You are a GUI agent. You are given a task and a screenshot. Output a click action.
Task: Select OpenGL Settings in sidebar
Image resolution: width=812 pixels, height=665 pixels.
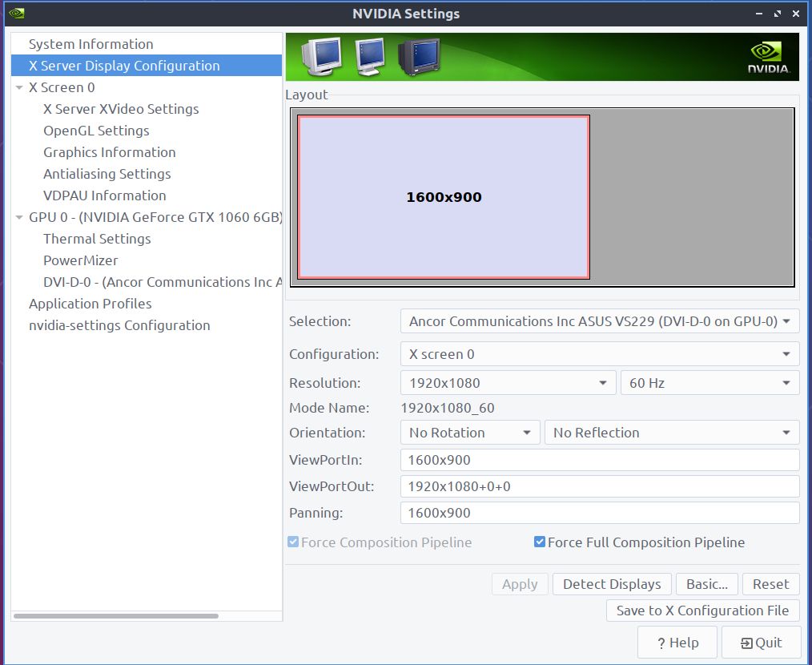96,131
